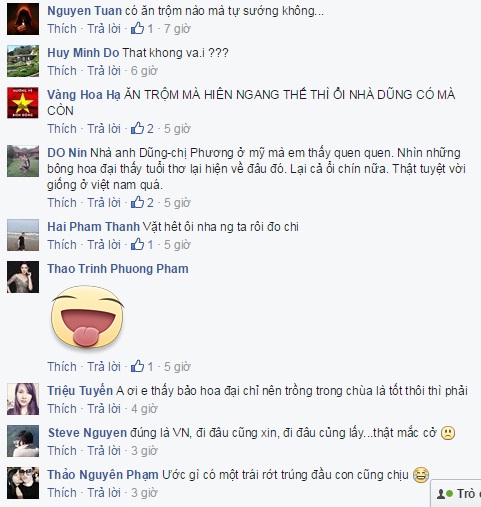Reply to Huy Minh Do's comment
Viewport: 481px width, 507px height.
click(x=104, y=71)
